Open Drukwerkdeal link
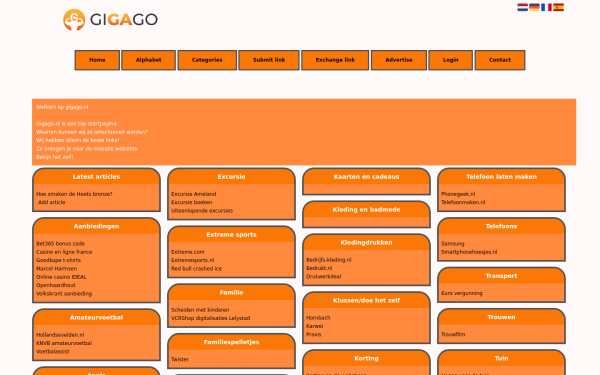Screen dimensions: 600x375 pyautogui.click(x=323, y=277)
